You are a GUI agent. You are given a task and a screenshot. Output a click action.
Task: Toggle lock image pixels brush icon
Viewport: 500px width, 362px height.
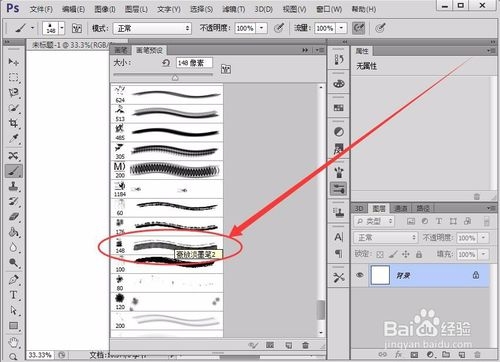(393, 255)
